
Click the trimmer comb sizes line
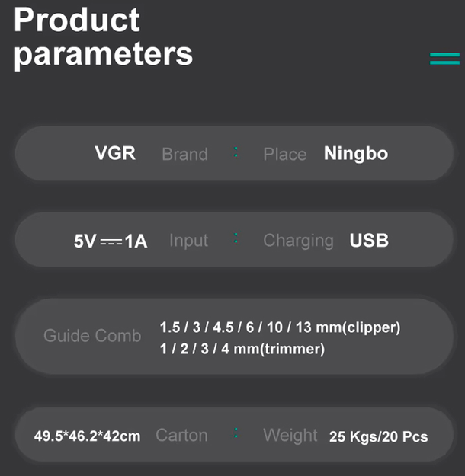242,349
